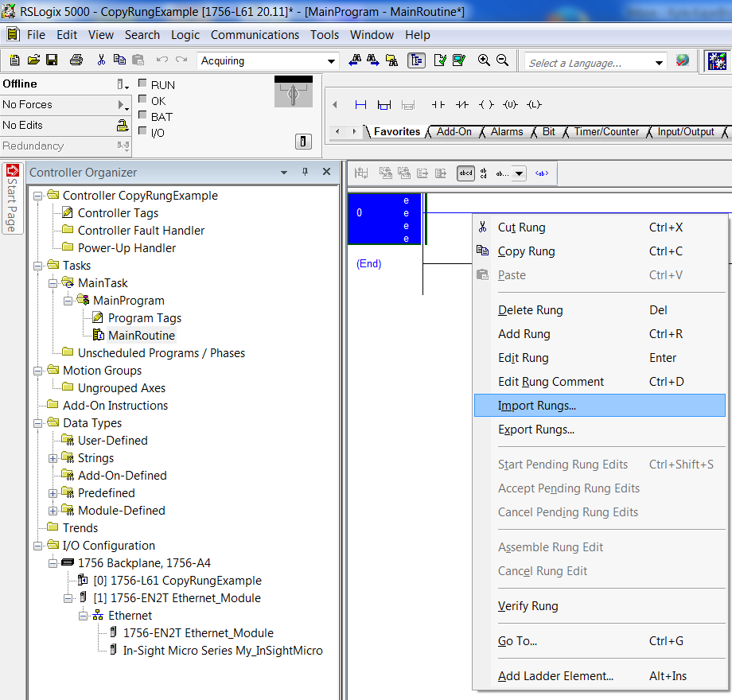The width and height of the screenshot is (732, 700).
Task: Insert an Output Latch (OTL) instruction
Action: click(x=534, y=105)
